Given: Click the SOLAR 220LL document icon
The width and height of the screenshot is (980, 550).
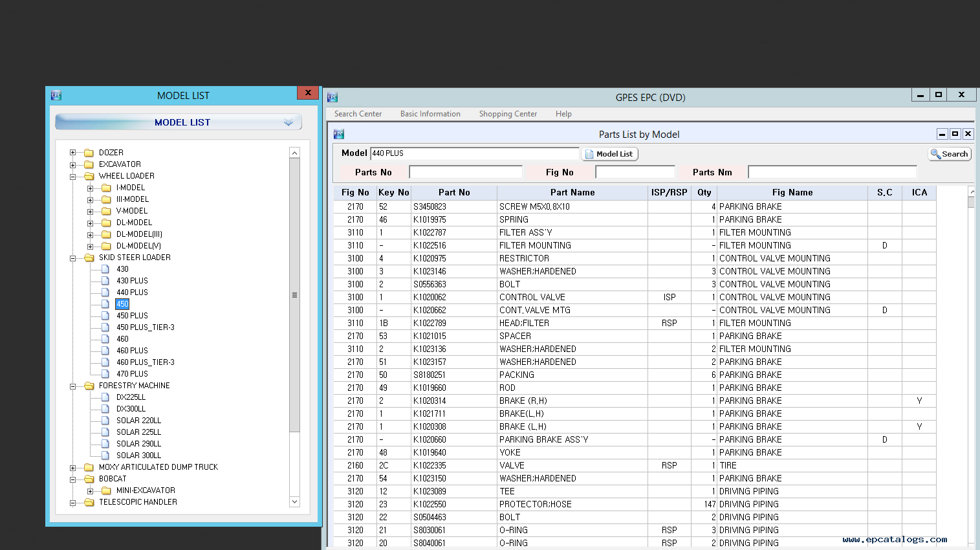Looking at the screenshot, I should click(x=105, y=421).
